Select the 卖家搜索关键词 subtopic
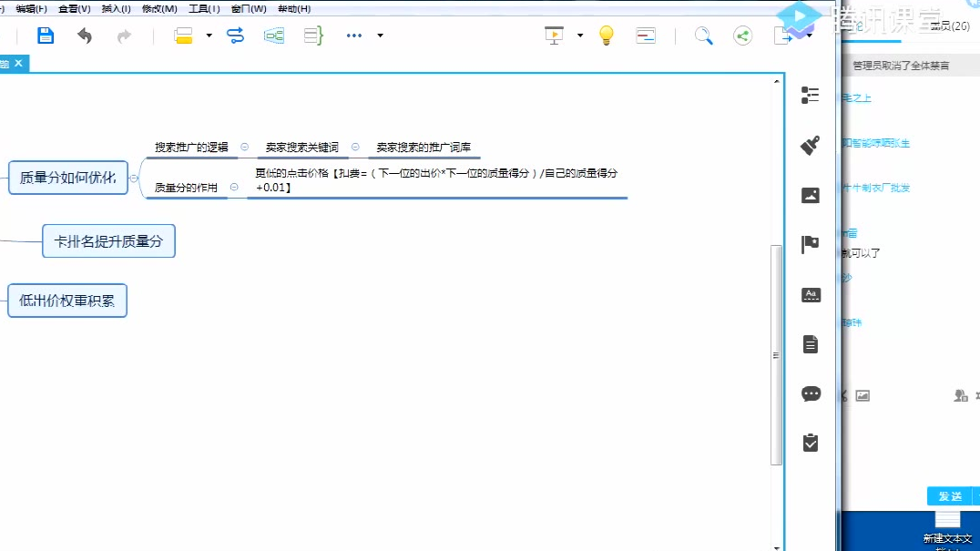 (301, 148)
